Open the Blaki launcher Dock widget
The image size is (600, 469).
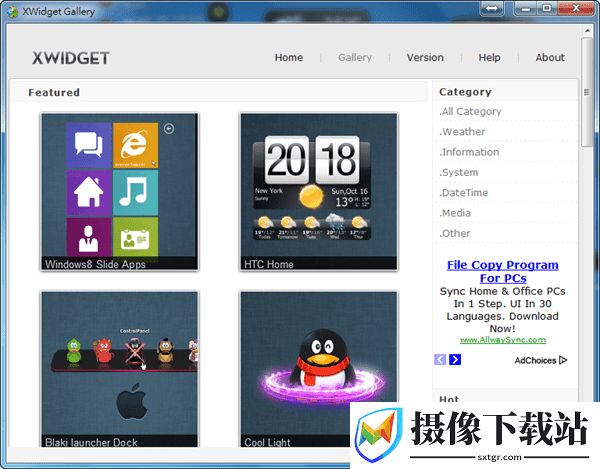tap(119, 369)
